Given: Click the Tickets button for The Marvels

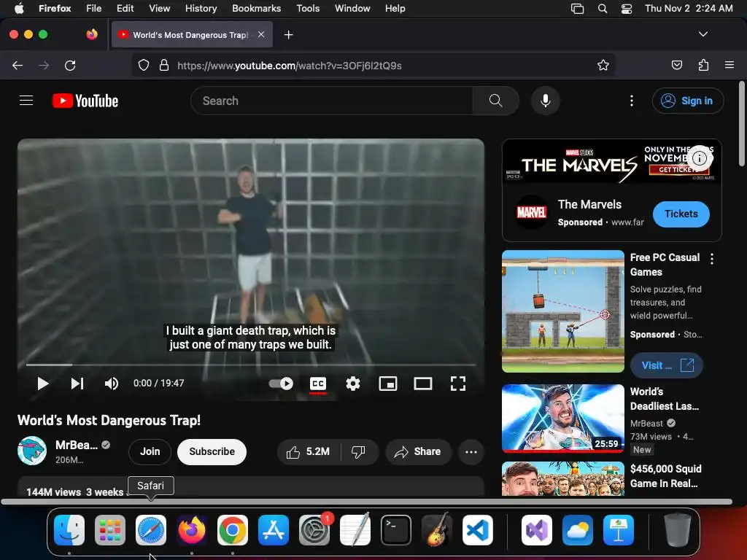Looking at the screenshot, I should coord(681,214).
